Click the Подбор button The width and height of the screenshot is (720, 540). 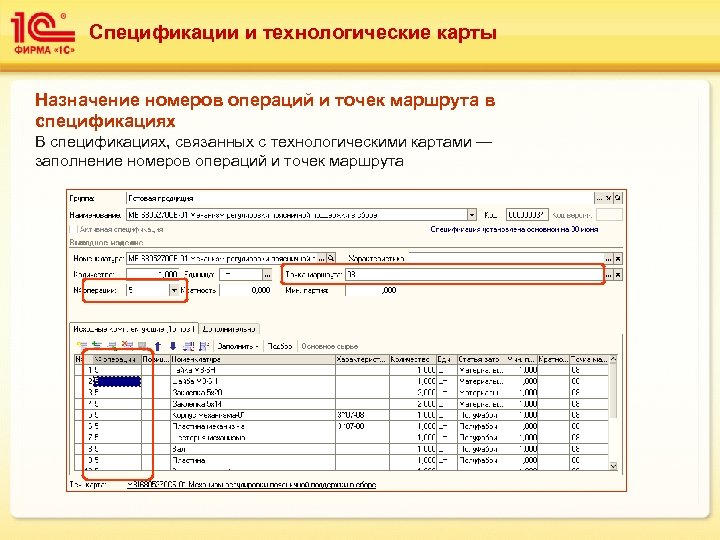280,346
